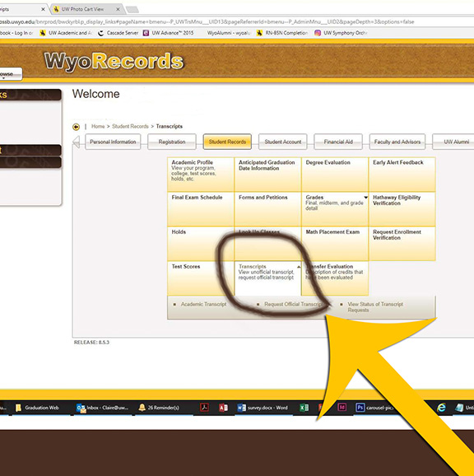Open Photoshop carousel-pics taskbar item
Image resolution: width=474 pixels, height=476 pixels.
[374, 408]
